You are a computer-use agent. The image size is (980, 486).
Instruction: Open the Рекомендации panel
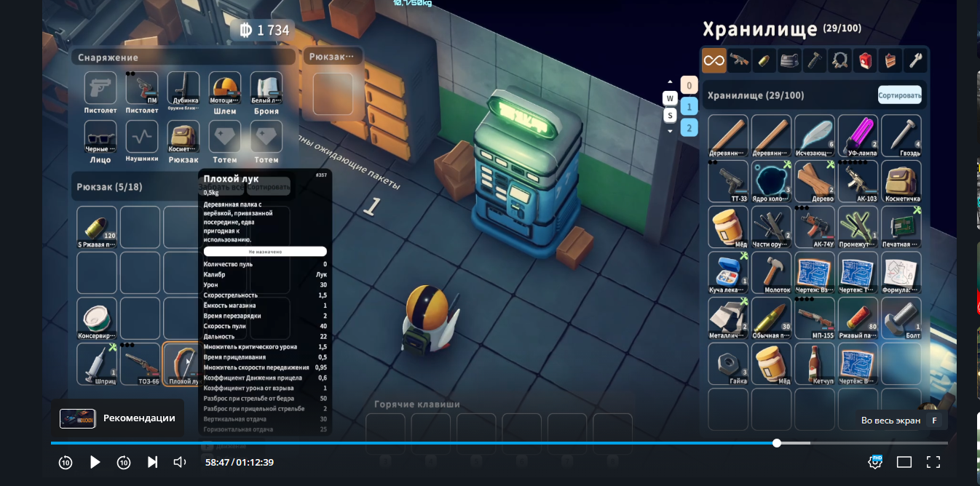(119, 418)
